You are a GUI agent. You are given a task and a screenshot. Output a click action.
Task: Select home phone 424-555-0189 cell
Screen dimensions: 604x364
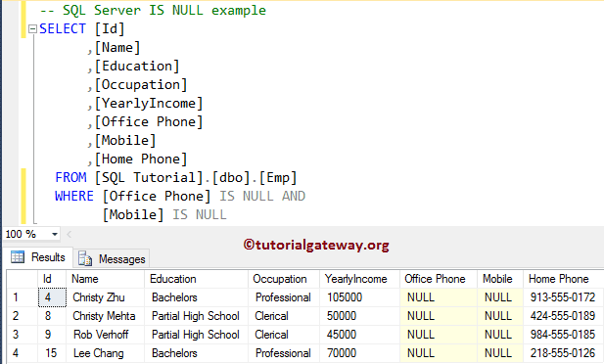click(563, 316)
